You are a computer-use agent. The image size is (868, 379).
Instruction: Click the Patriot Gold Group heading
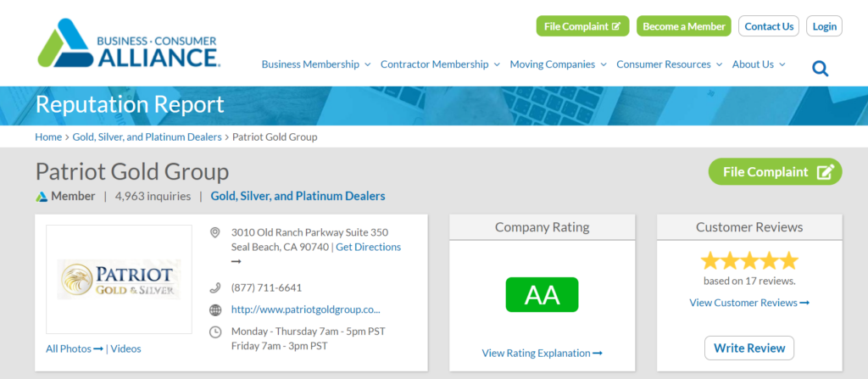pos(131,172)
